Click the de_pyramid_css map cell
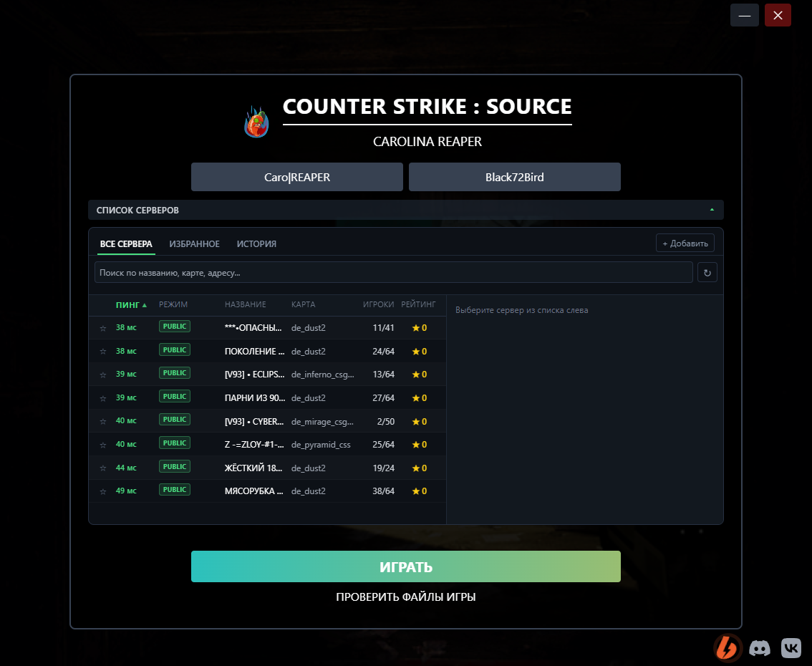The width and height of the screenshot is (812, 666). click(321, 444)
